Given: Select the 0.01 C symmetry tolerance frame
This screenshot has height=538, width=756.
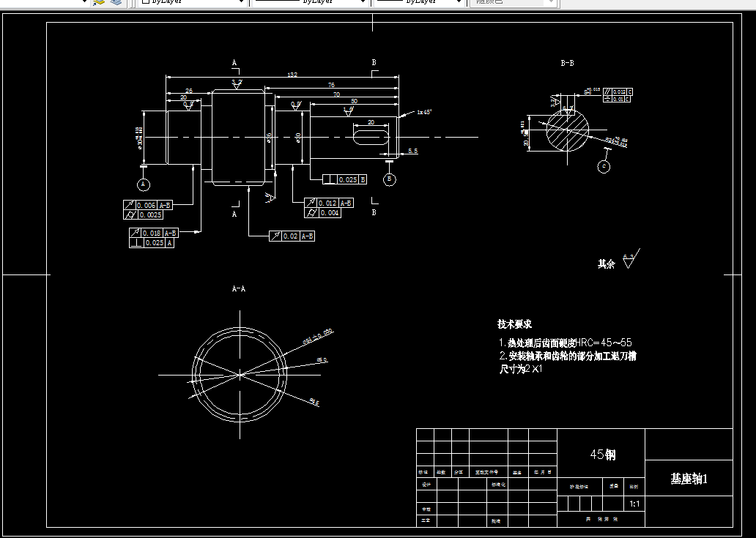Looking at the screenshot, I should click(x=618, y=99).
